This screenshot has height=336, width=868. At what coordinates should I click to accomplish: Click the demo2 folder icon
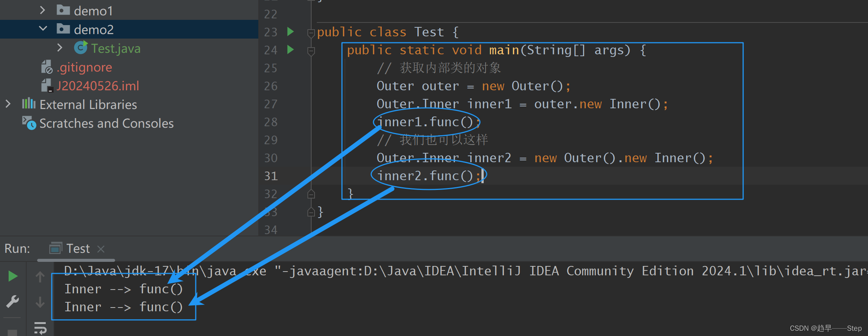[63, 28]
